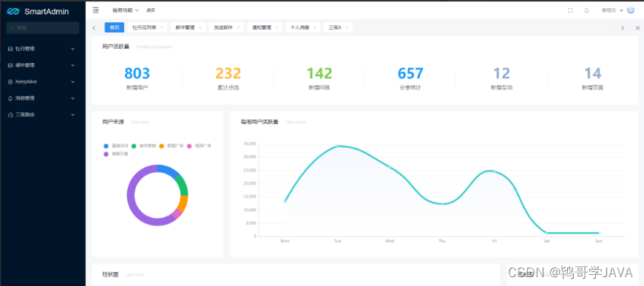Click the SmartAdmin logo icon
The height and width of the screenshot is (286, 644).
(x=13, y=12)
